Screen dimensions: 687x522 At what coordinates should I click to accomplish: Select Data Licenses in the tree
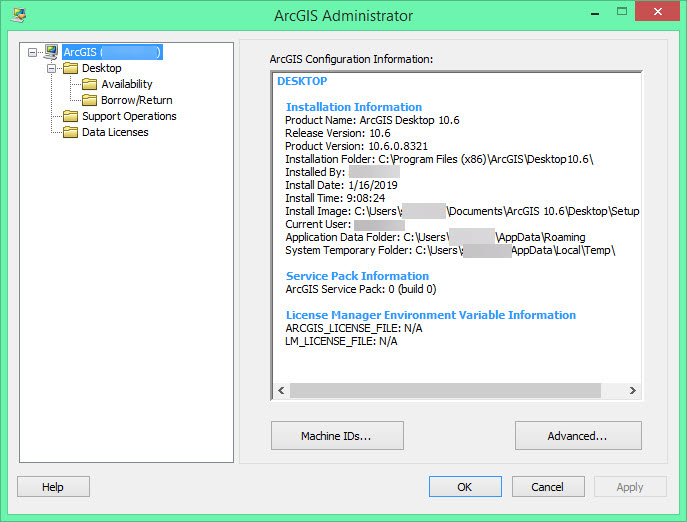tap(115, 132)
